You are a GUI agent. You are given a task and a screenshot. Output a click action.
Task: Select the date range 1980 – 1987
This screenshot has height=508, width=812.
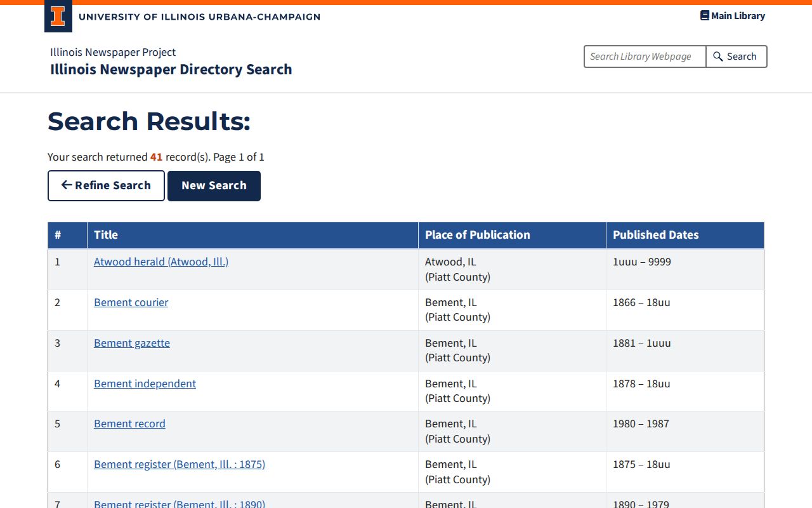pos(641,424)
